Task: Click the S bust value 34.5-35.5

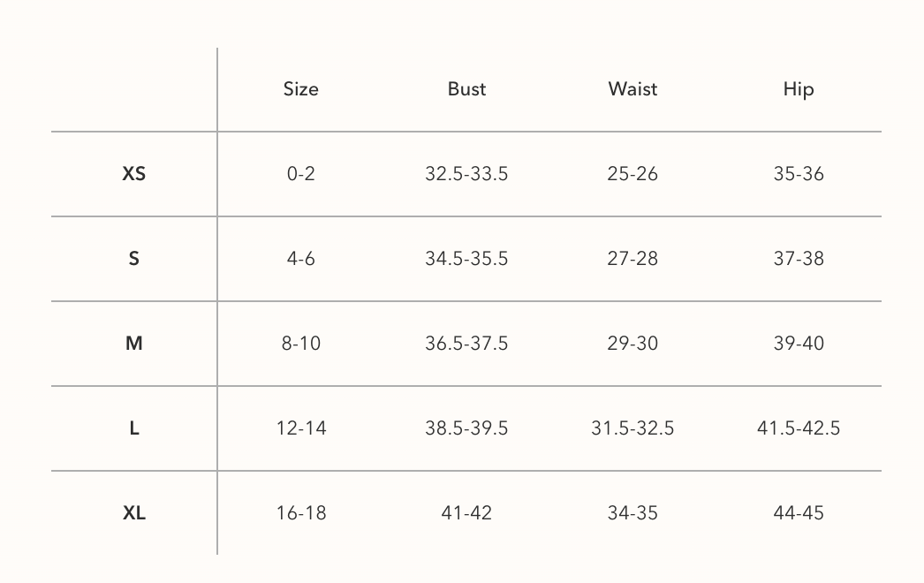Action: 466,259
